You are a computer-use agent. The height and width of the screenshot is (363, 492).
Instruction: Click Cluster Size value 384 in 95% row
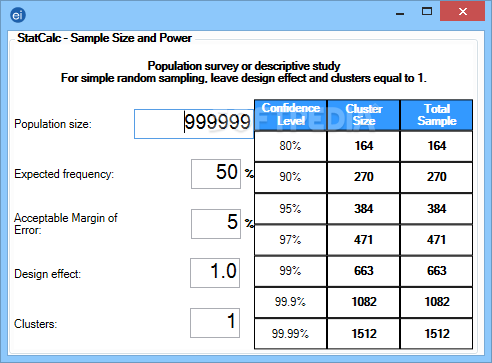pyautogui.click(x=364, y=209)
